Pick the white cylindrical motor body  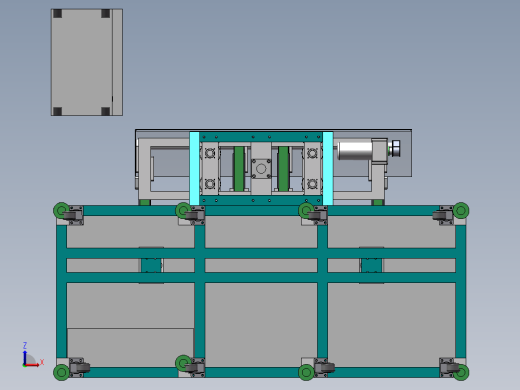[x=355, y=150]
